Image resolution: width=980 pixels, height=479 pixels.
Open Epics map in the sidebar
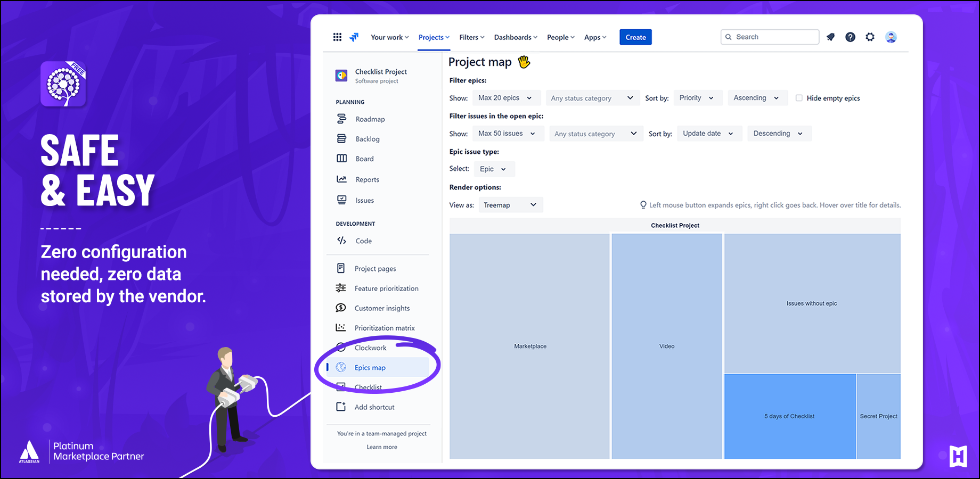tap(378, 367)
